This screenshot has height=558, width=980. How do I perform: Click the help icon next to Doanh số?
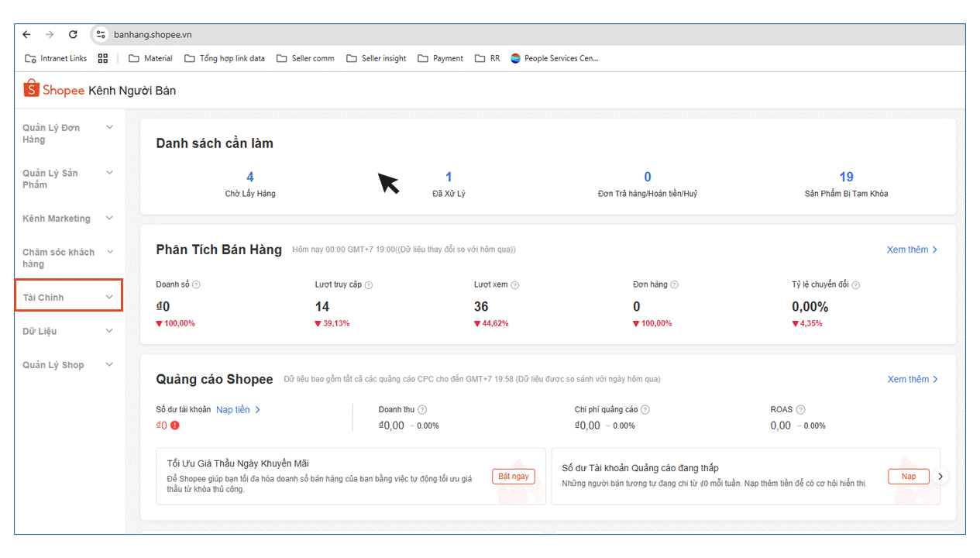pyautogui.click(x=196, y=285)
